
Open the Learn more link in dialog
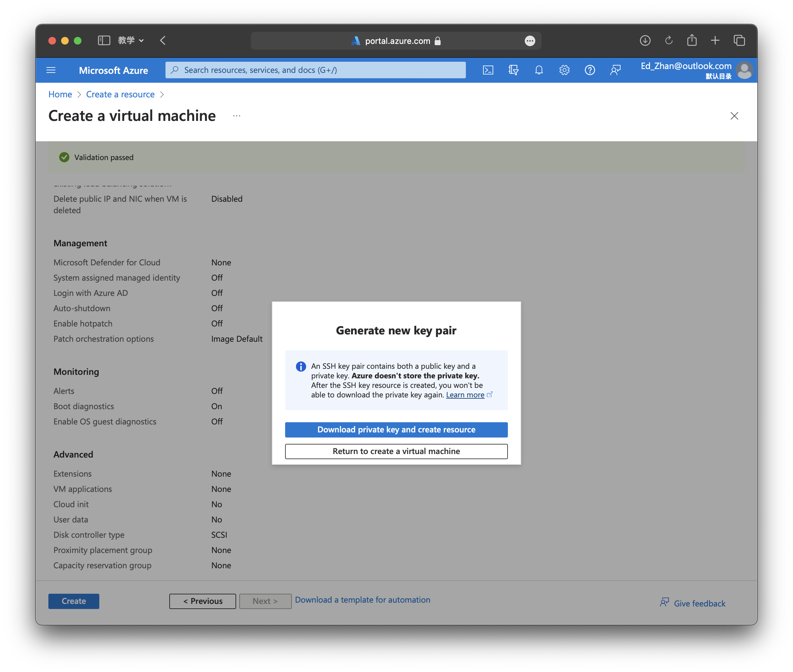[x=465, y=395]
